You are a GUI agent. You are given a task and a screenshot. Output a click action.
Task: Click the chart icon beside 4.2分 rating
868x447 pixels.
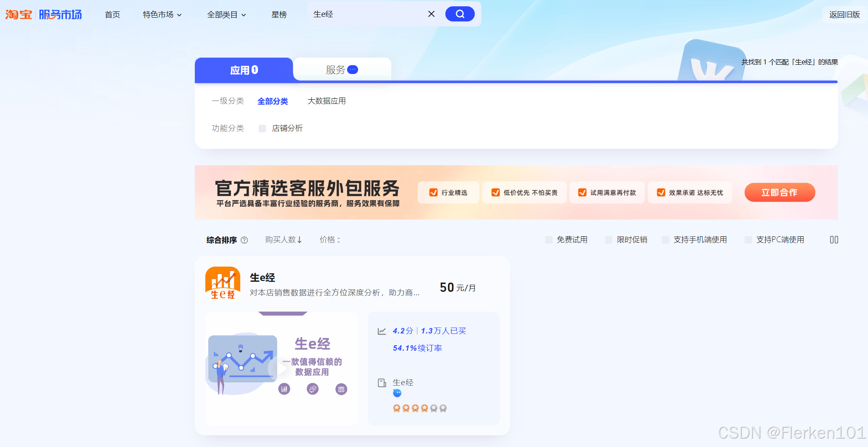[x=382, y=331]
